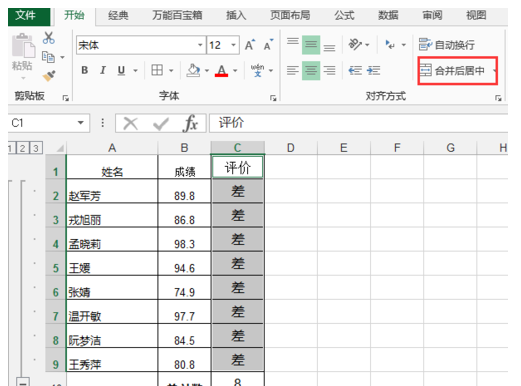
Task: Click the phonetic guide wén icon
Action: coord(257,70)
